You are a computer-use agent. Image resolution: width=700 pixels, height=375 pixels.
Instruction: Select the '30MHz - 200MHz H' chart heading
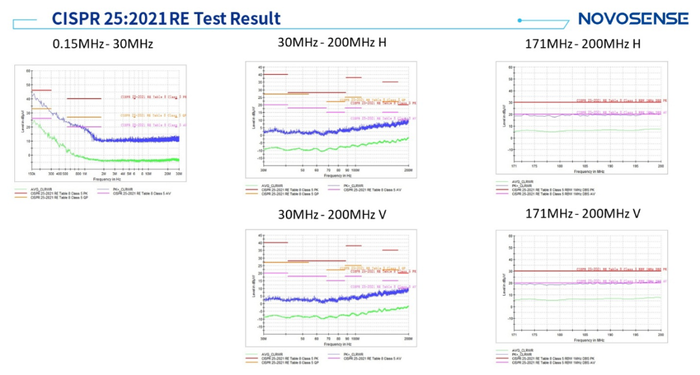tap(332, 42)
